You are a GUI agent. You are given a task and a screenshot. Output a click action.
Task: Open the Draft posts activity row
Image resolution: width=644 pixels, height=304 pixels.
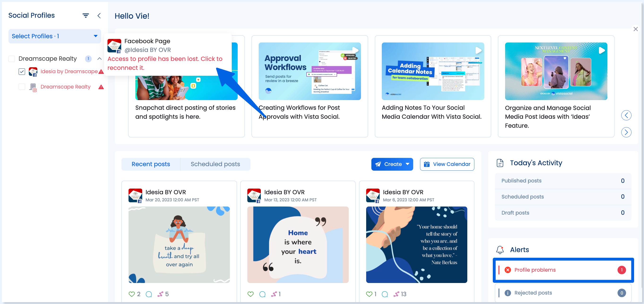point(563,213)
